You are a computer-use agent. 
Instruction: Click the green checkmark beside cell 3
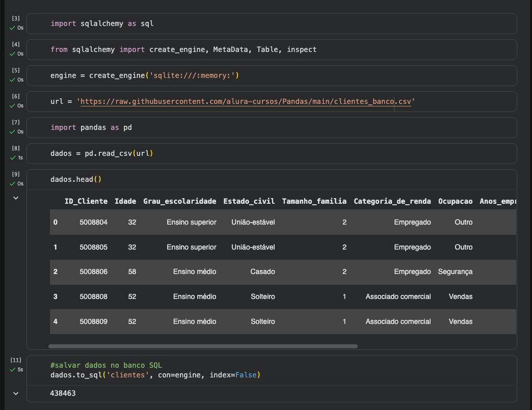coord(13,28)
